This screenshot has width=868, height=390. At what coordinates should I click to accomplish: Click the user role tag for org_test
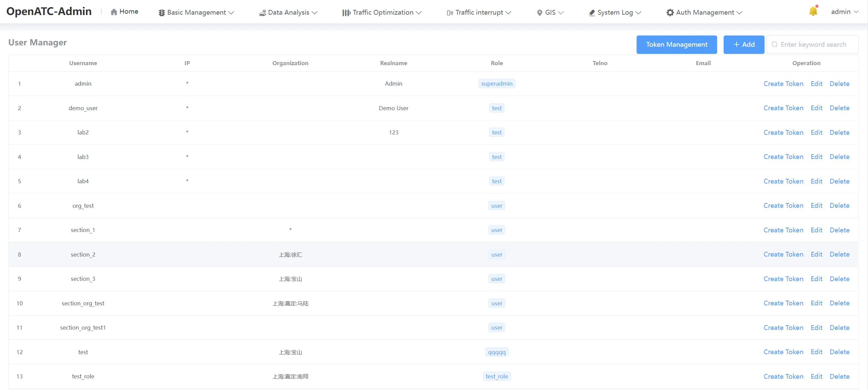pos(497,206)
